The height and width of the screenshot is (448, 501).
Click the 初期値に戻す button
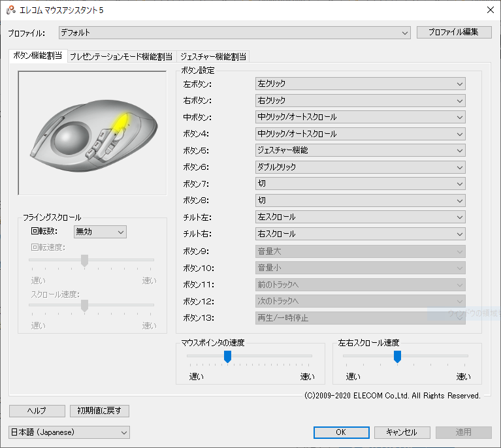click(99, 411)
